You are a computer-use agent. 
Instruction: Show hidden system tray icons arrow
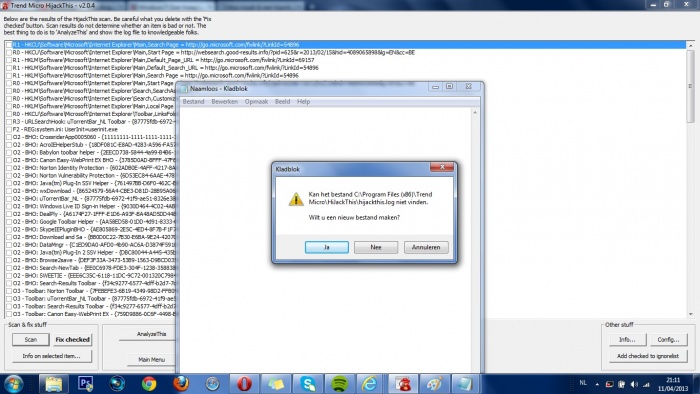(597, 384)
